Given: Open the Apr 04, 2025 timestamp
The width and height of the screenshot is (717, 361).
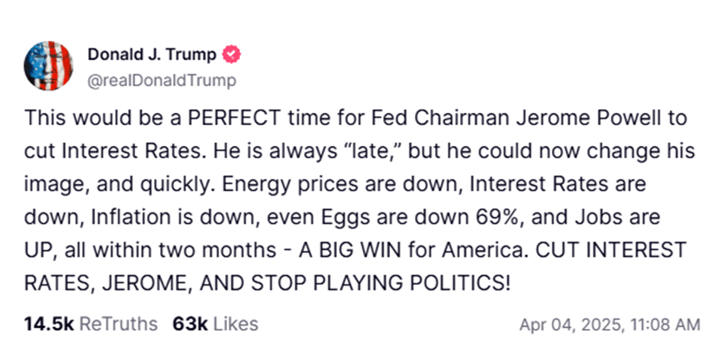Looking at the screenshot, I should tap(572, 325).
